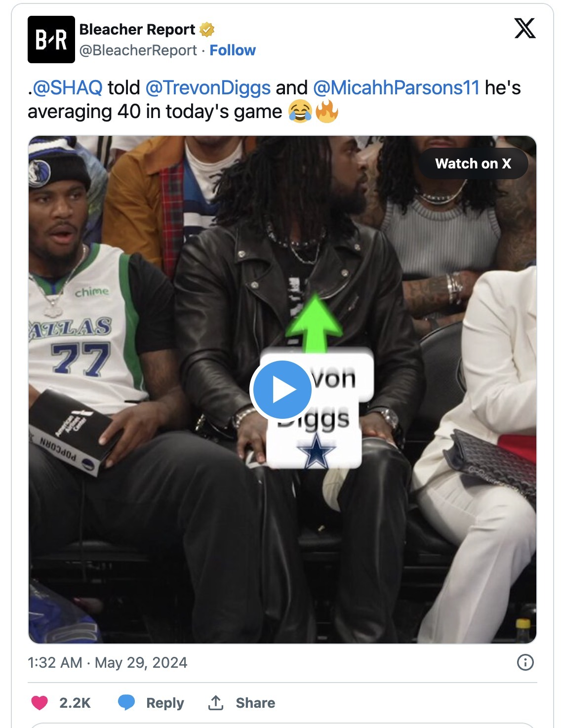Click the Bleacher Report display name
The height and width of the screenshot is (728, 563).
pyautogui.click(x=137, y=30)
